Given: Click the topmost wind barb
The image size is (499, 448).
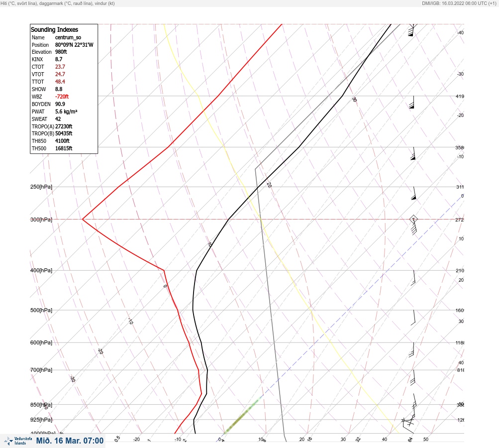Looking at the screenshot, I should (x=412, y=30).
